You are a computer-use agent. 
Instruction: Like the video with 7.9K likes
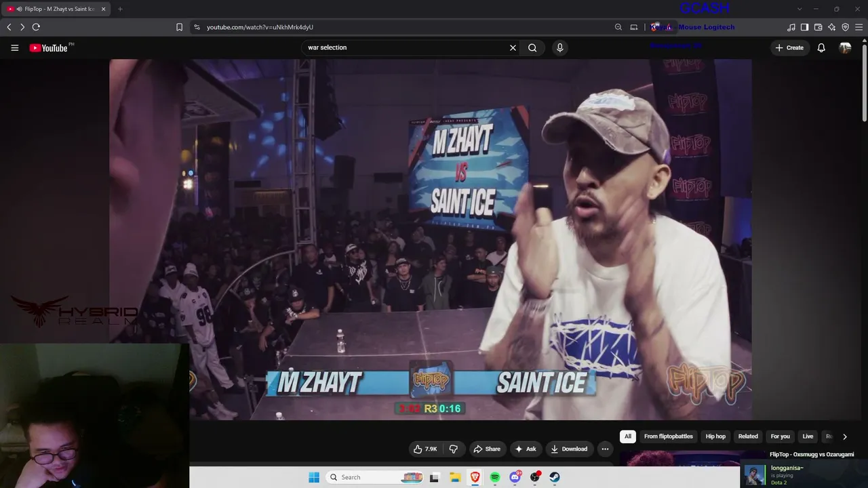425,449
